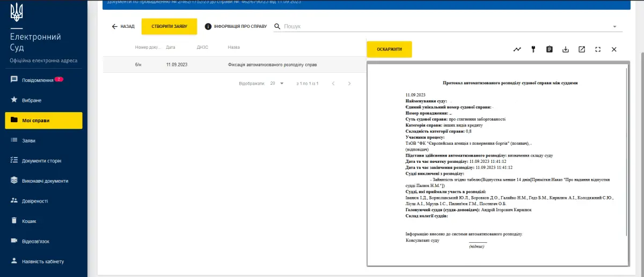Image resolution: width=644 pixels, height=277 pixels.
Task: Open the document in a new window
Action: click(x=582, y=49)
